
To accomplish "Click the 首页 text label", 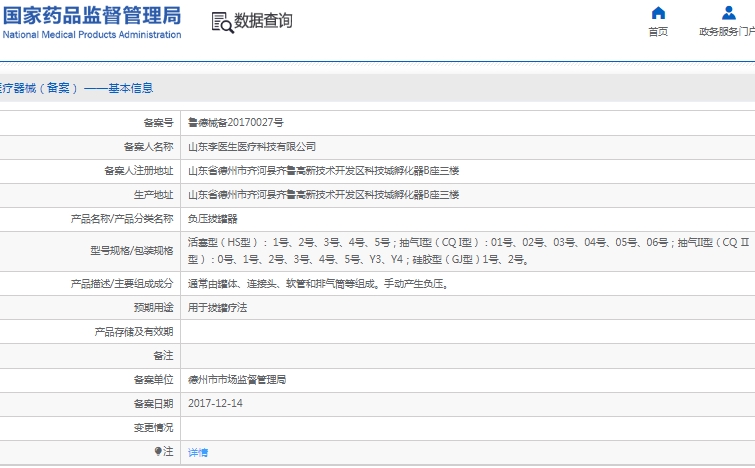I will [658, 32].
